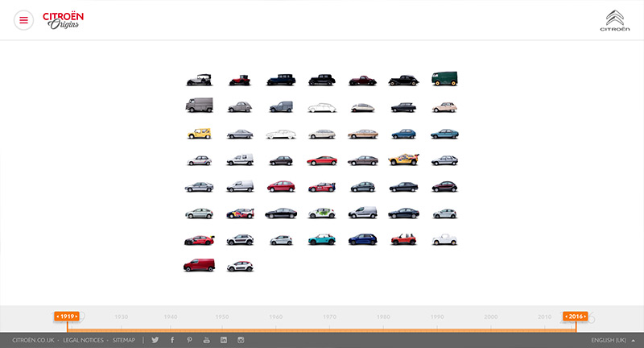Select the Red Bull livery rally car
644x348 pixels.
(240, 213)
